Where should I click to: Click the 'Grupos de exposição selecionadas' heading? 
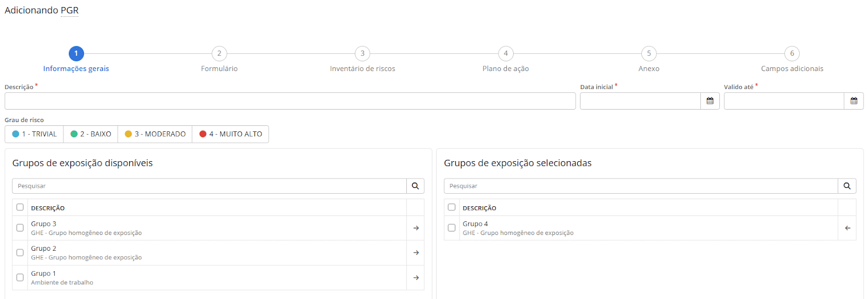coord(518,163)
